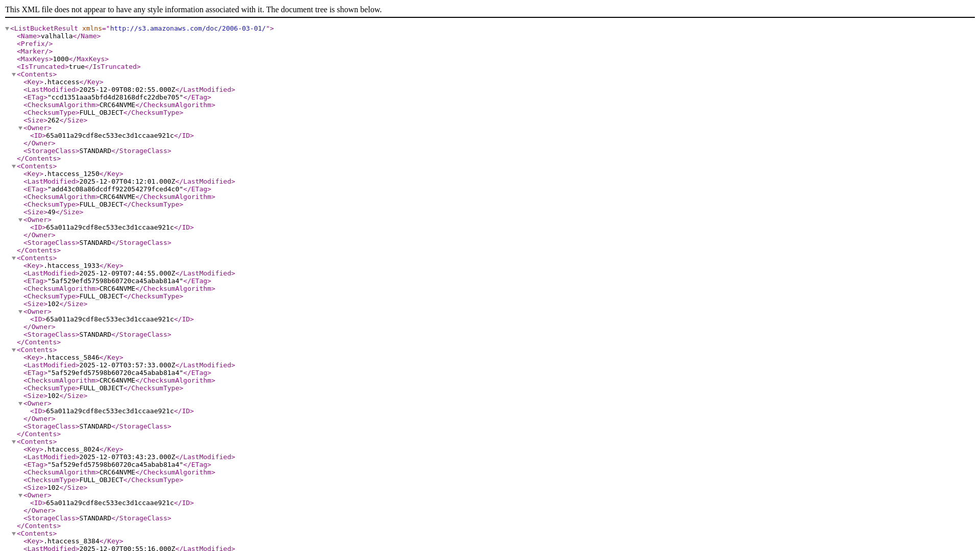Click Size 102 in the .htaccess_1933 entry
Image resolution: width=980 pixels, height=551 pixels.
pyautogui.click(x=53, y=304)
